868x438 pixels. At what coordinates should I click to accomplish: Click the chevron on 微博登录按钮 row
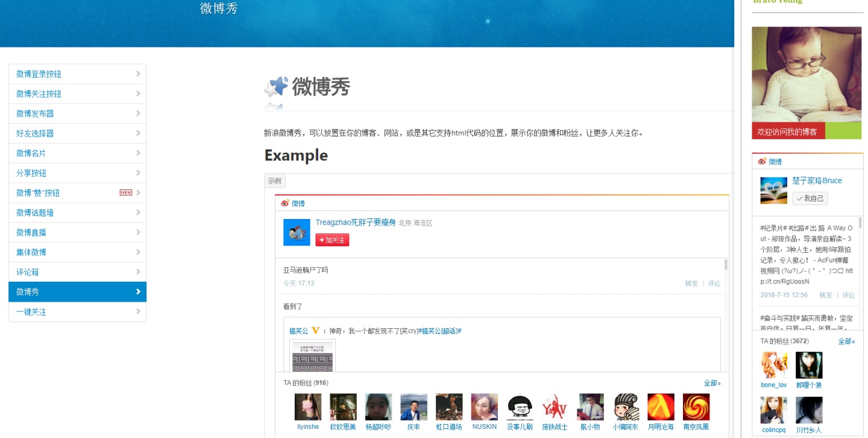point(138,74)
